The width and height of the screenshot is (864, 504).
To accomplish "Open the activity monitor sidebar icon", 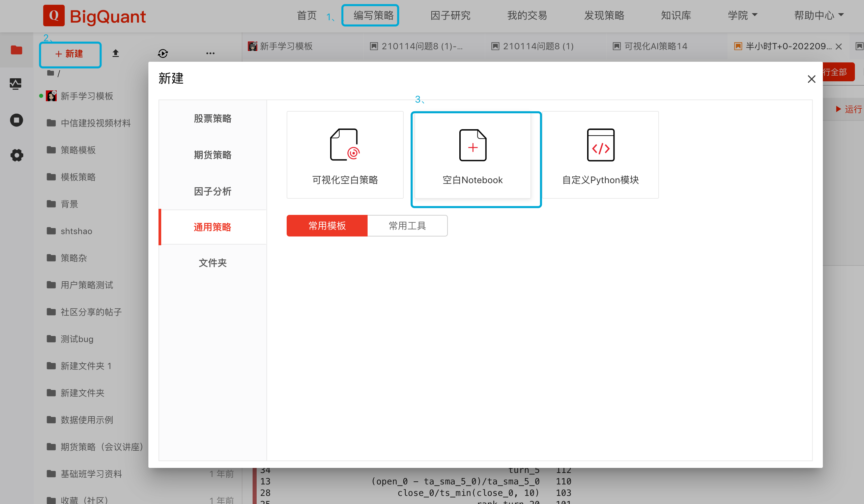I will click(16, 84).
